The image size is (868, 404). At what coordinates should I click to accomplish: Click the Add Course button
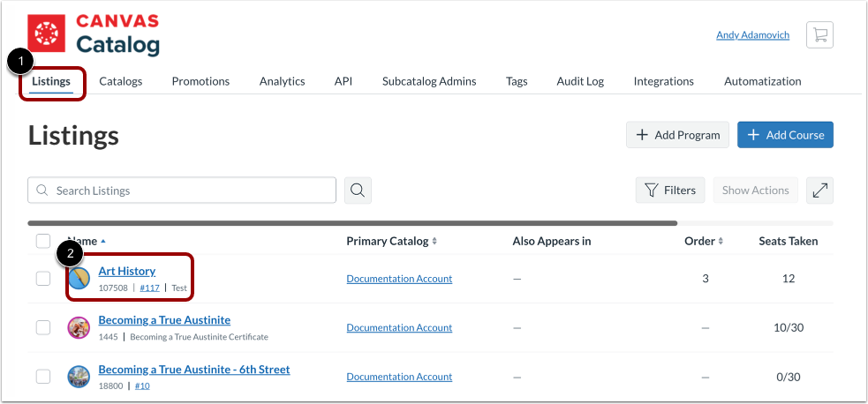[786, 135]
